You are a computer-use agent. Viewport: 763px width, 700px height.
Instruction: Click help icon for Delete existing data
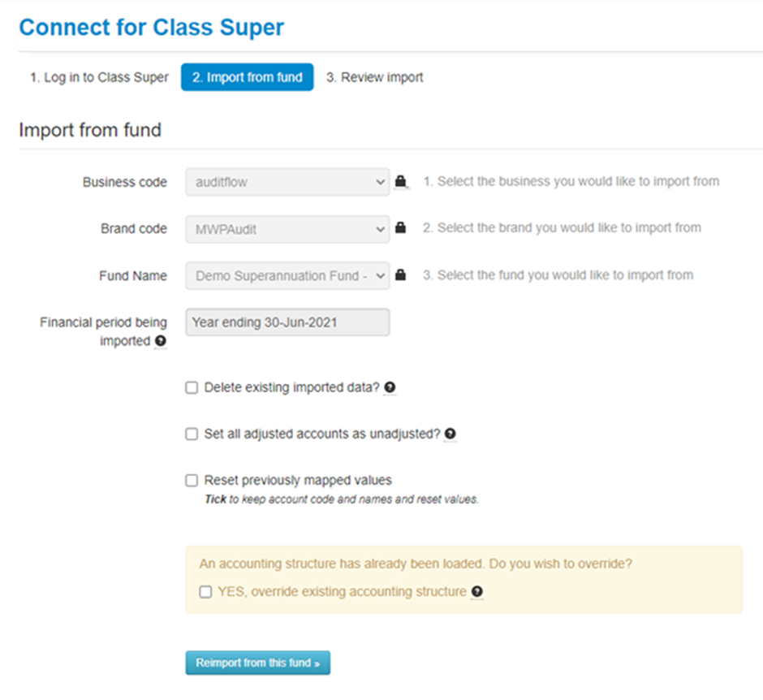[390, 388]
